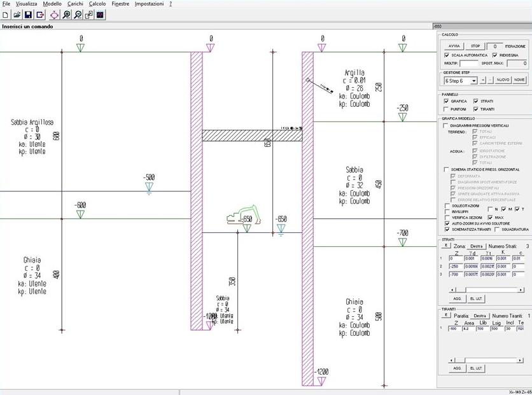Click the Strati Zona Destra selector
Viewport: 532px width, 395px height.
pyautogui.click(x=477, y=246)
